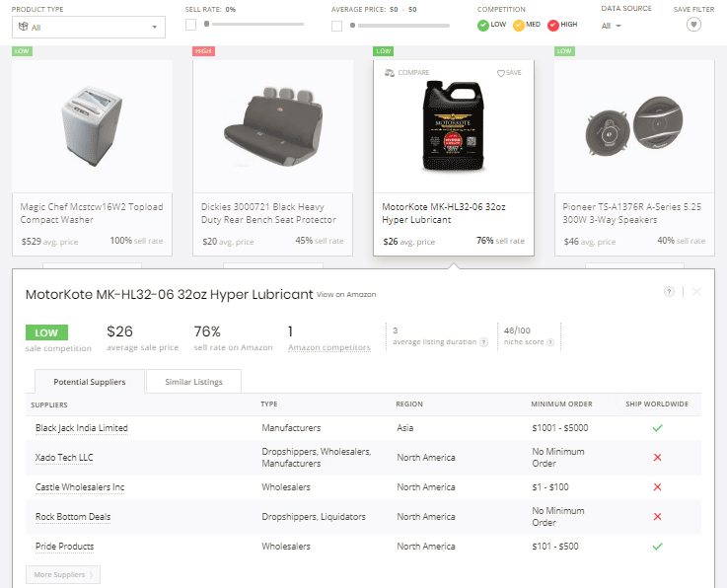Save the MotorKote product with heart icon
This screenshot has width=727, height=588.
pos(501,73)
